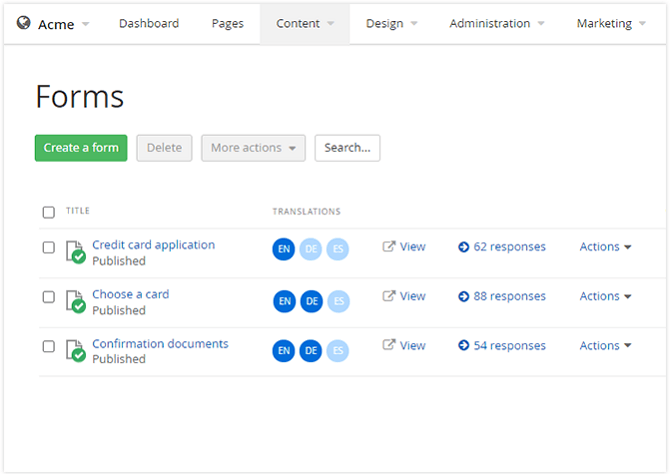670x474 pixels.
Task: Click the arrow icon next to 62 responses
Action: 464,247
